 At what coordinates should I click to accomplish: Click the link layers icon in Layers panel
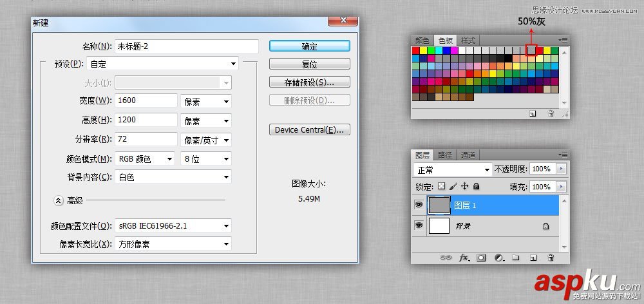pos(445,258)
